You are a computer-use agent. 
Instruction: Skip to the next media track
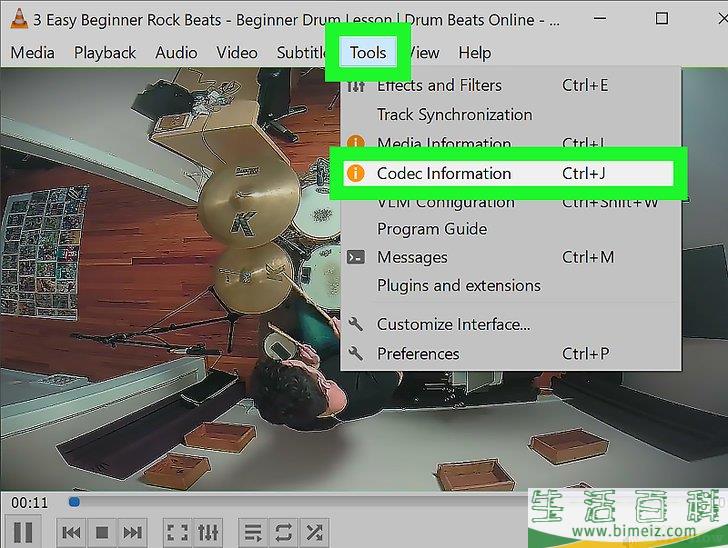click(x=132, y=532)
